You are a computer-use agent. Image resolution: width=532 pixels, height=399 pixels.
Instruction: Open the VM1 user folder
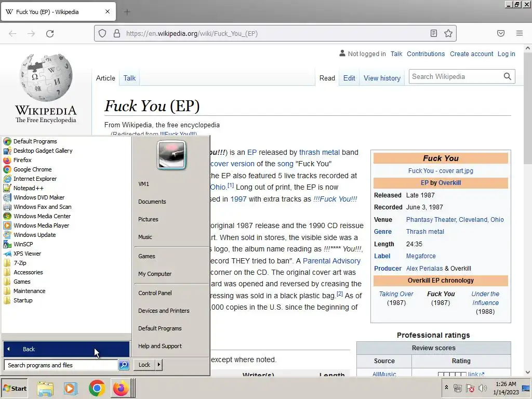tap(143, 184)
